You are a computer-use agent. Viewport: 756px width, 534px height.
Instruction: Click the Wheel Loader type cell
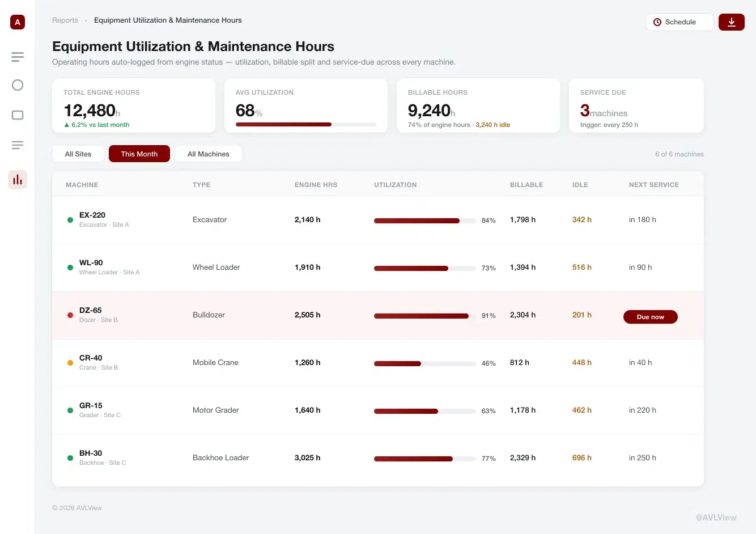click(x=216, y=267)
